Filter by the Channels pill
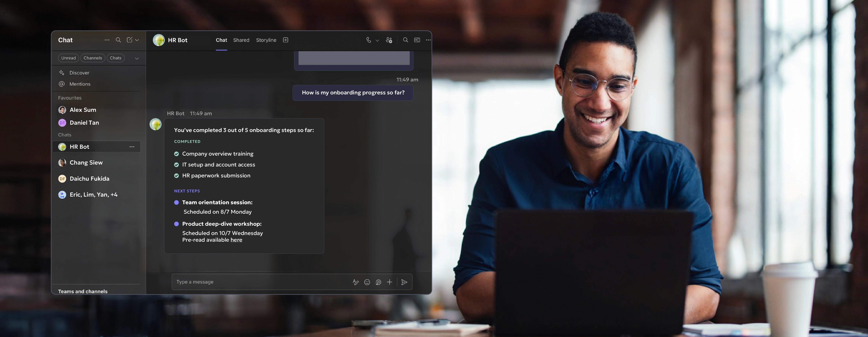 (93, 58)
